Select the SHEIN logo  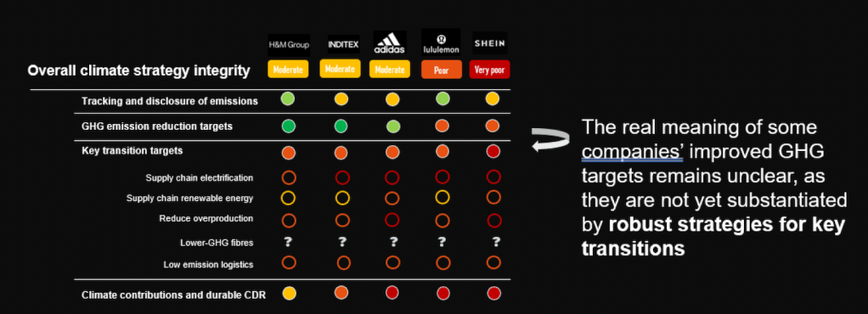click(x=489, y=43)
